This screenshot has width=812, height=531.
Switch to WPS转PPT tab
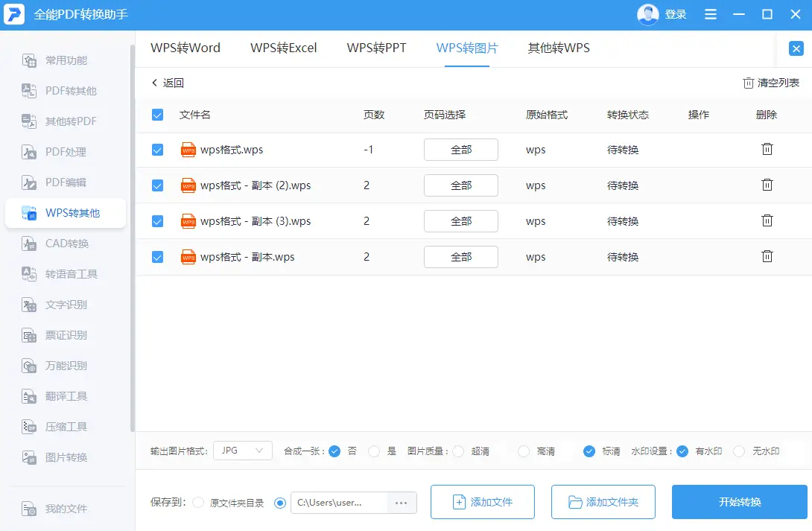pos(376,48)
